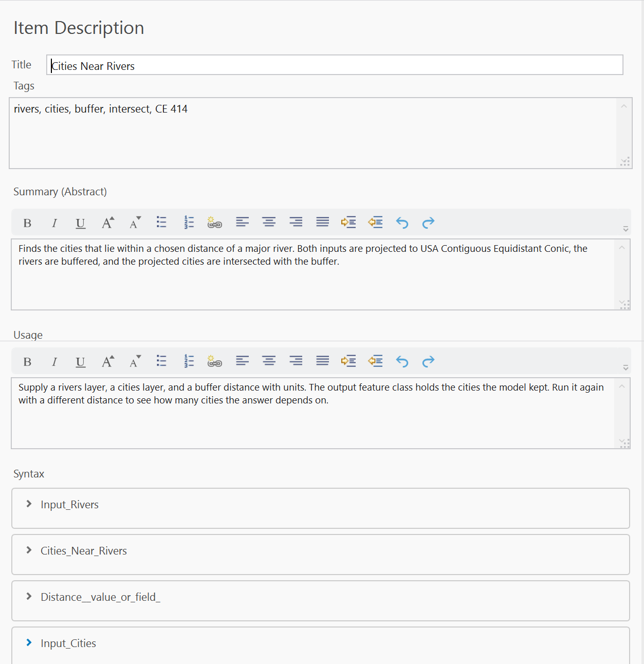Click the Title text field
The width and height of the screenshot is (644, 664).
click(x=335, y=65)
